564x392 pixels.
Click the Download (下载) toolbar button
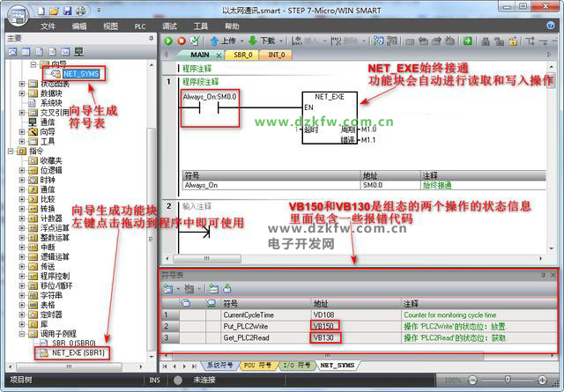(x=265, y=41)
